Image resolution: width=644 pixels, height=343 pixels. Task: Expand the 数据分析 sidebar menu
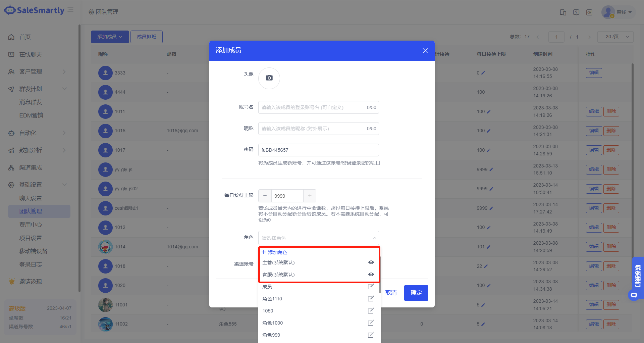[38, 150]
